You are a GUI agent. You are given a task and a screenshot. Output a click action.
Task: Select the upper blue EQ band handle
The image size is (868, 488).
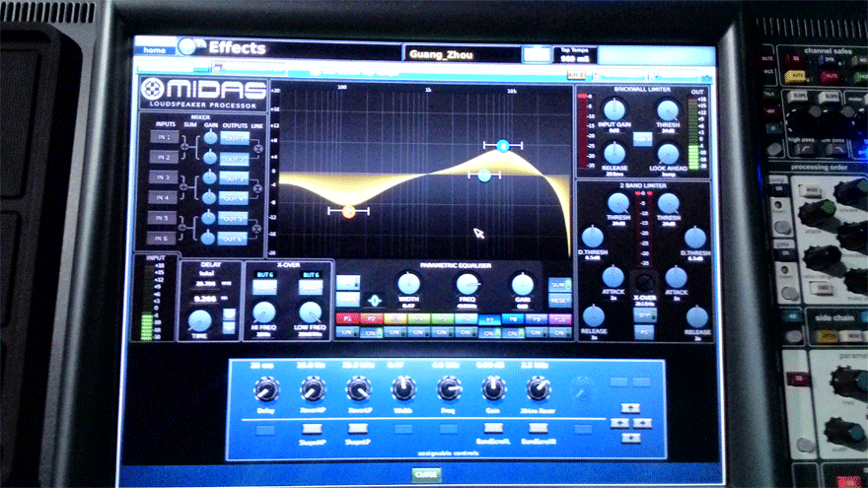tap(503, 146)
